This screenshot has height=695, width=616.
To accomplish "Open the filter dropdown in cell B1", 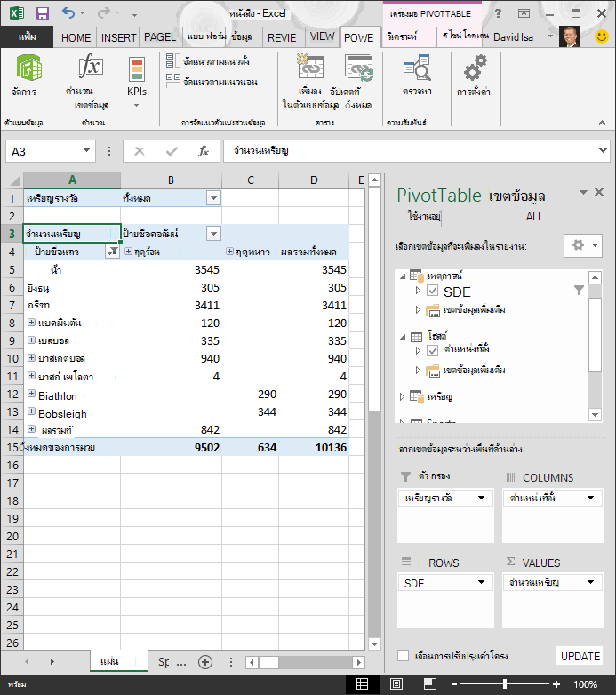I will click(x=213, y=198).
